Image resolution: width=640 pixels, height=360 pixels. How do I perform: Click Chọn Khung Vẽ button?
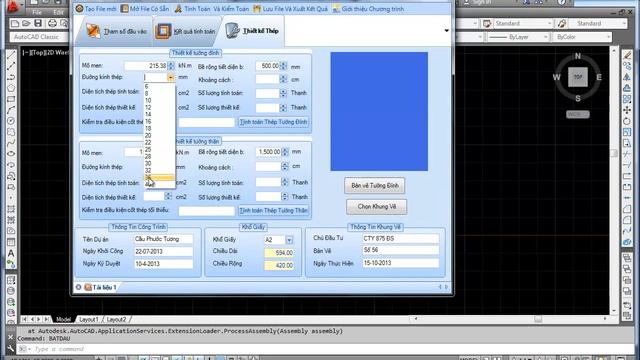tap(376, 207)
